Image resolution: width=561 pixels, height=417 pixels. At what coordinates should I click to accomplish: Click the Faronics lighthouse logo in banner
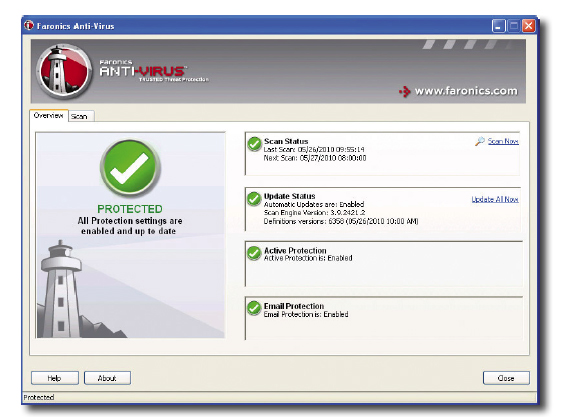click(x=64, y=71)
